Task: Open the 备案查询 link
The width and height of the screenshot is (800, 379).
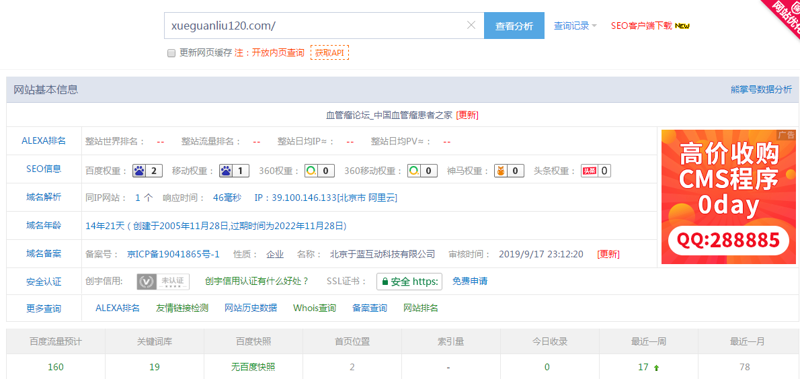Action: tap(369, 308)
